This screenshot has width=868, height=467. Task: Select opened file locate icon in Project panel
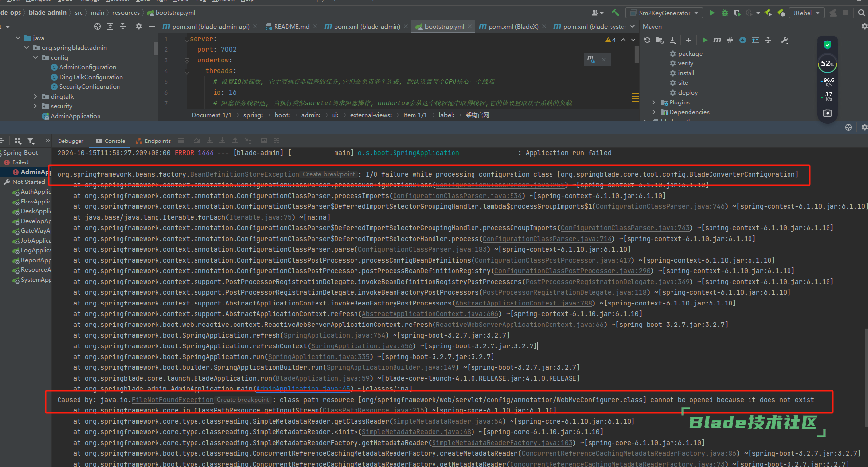pyautogui.click(x=98, y=26)
